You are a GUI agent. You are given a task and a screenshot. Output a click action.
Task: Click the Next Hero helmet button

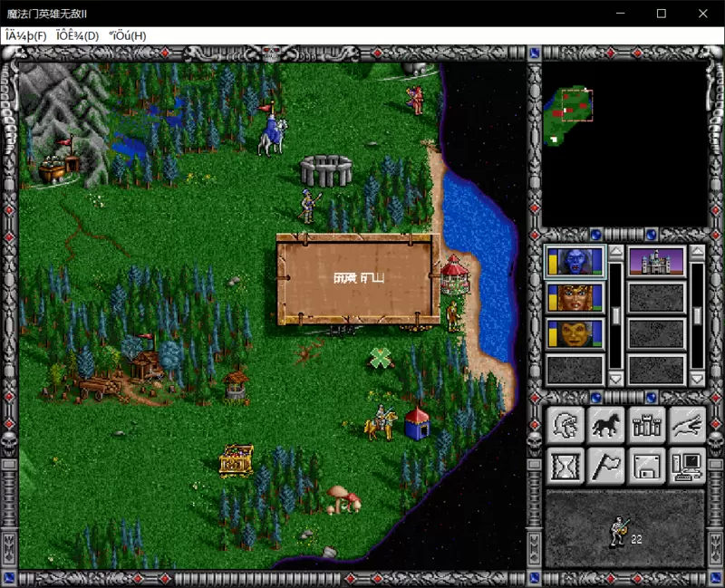pos(565,425)
